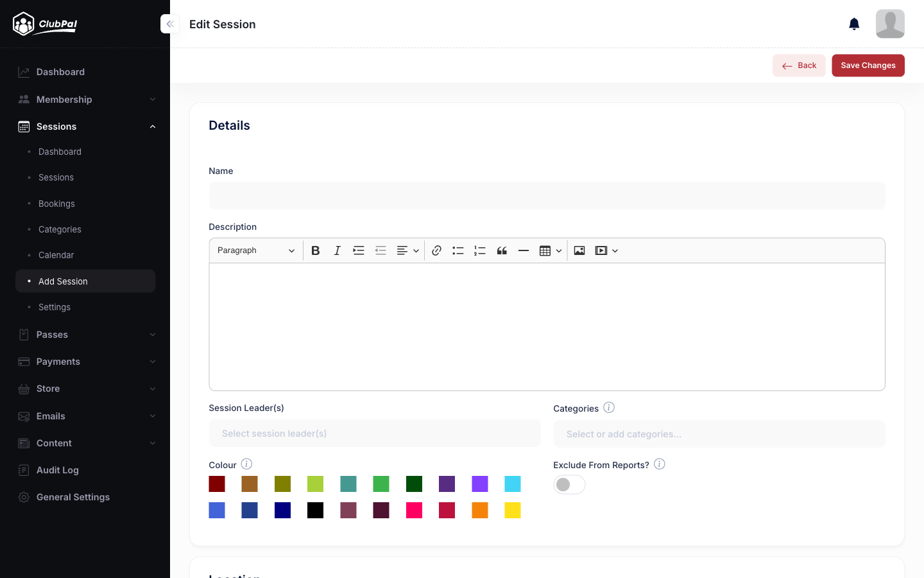The height and width of the screenshot is (578, 924).
Task: Insert a link using the editor toolbar
Action: point(437,250)
